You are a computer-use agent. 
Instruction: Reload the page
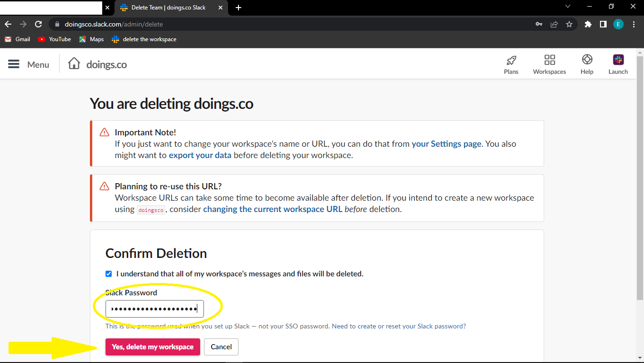39,24
